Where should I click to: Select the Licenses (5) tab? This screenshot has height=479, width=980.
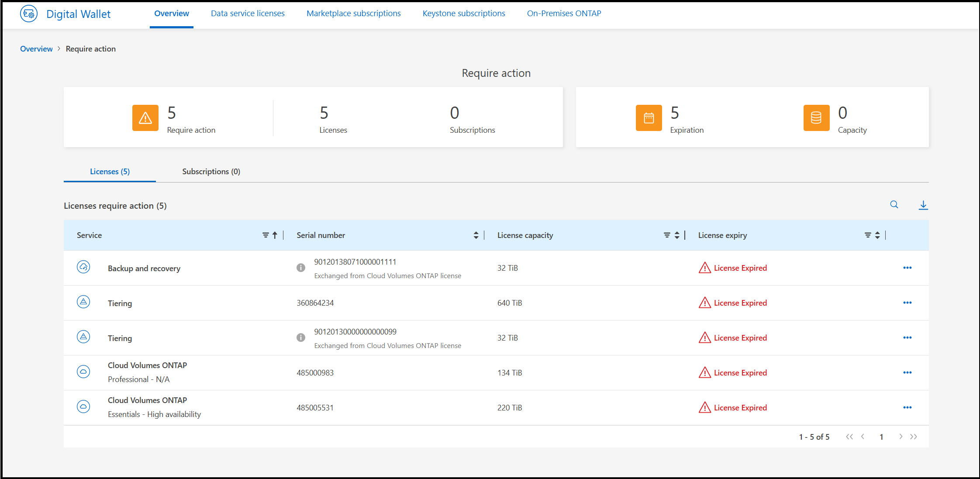pyautogui.click(x=110, y=172)
